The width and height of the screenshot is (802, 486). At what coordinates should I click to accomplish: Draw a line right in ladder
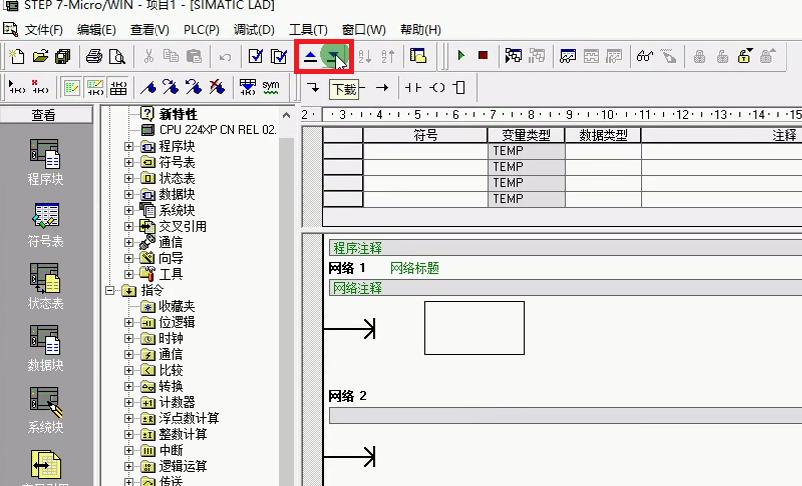pos(382,87)
